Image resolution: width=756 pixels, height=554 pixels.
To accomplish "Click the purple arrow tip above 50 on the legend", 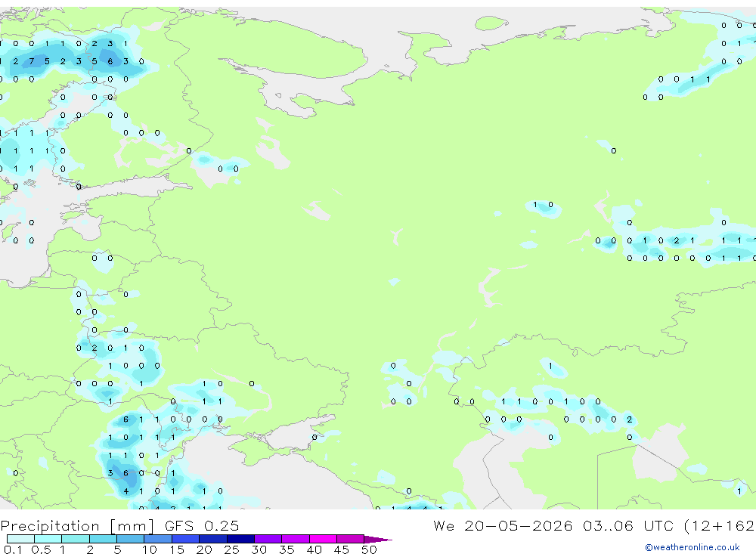I will pyautogui.click(x=377, y=539).
